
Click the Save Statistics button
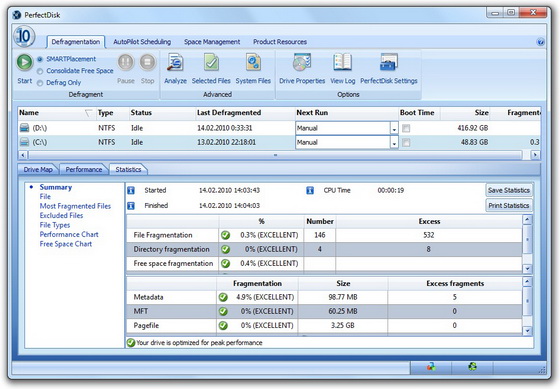pyautogui.click(x=509, y=190)
